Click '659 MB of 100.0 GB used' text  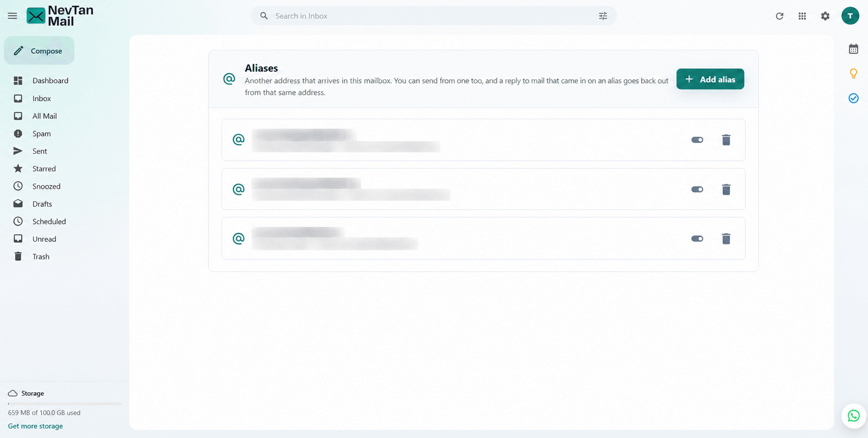(x=44, y=413)
